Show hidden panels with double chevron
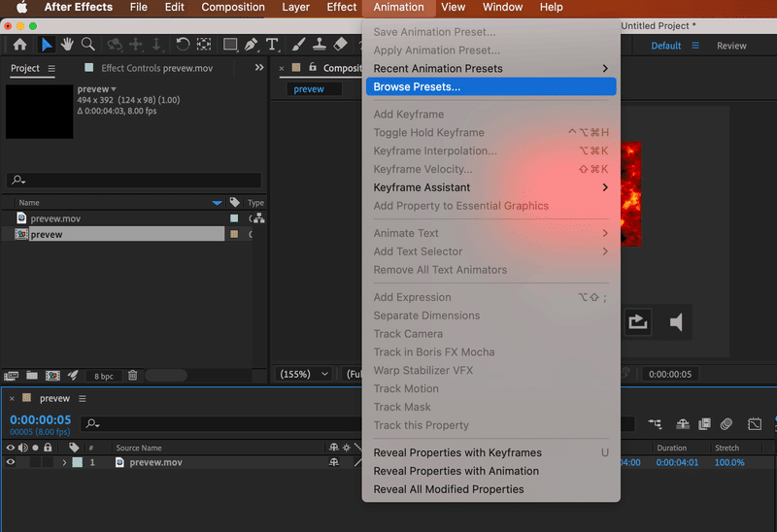 tap(259, 67)
